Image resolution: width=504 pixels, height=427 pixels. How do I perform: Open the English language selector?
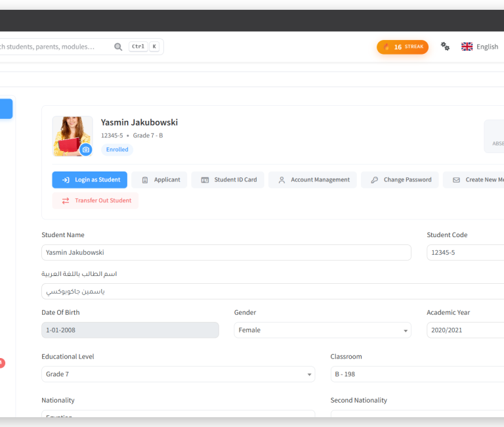(480, 47)
